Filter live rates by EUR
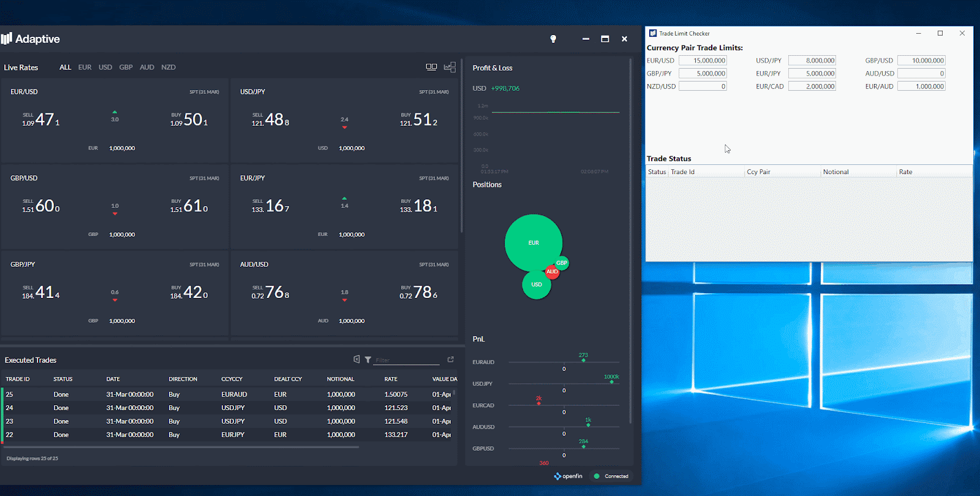Image resolution: width=980 pixels, height=496 pixels. 85,67
